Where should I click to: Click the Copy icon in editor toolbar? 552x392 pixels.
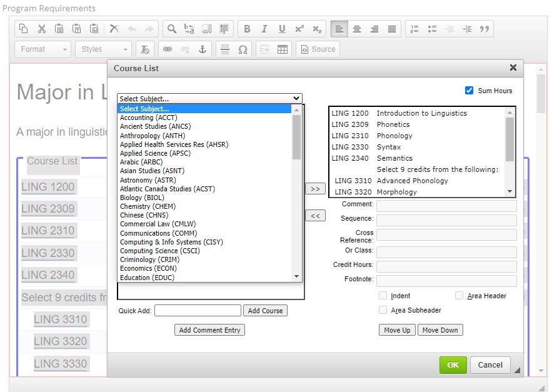tap(24, 29)
